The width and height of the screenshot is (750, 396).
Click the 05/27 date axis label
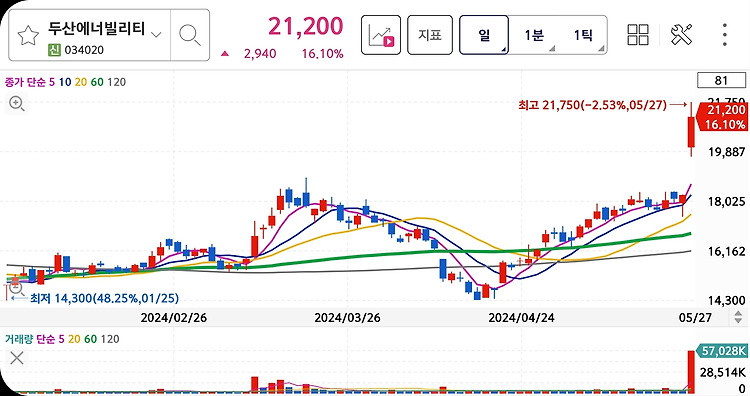click(x=695, y=318)
